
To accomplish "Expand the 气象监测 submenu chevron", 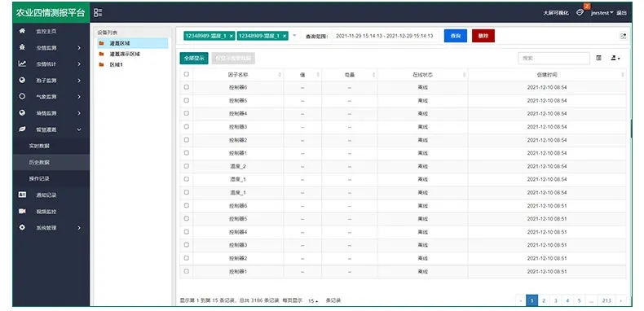I will click(x=79, y=97).
